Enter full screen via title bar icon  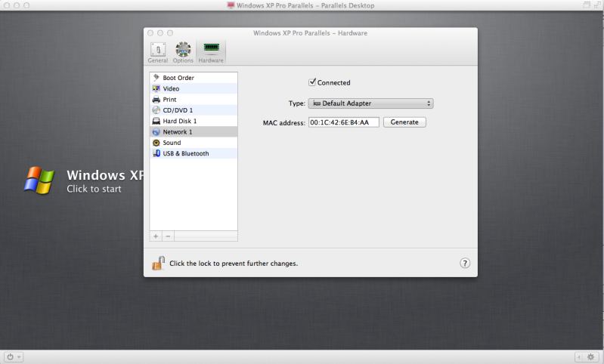597,5
